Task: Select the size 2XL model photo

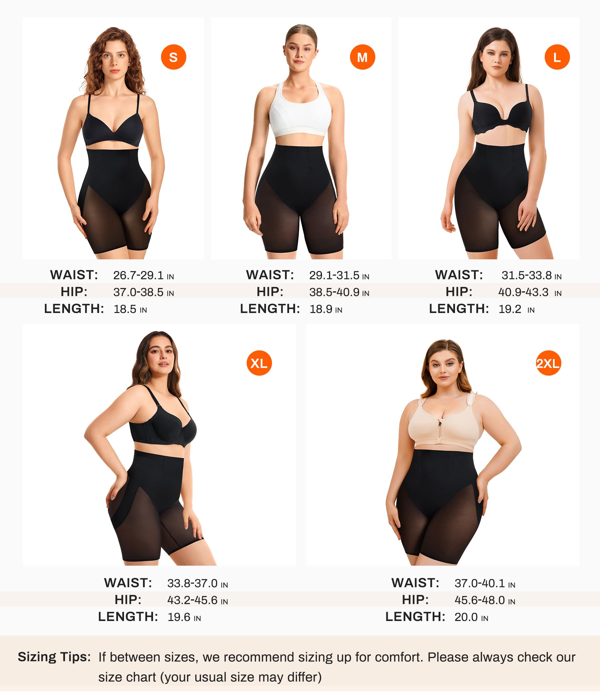Action: tap(443, 445)
